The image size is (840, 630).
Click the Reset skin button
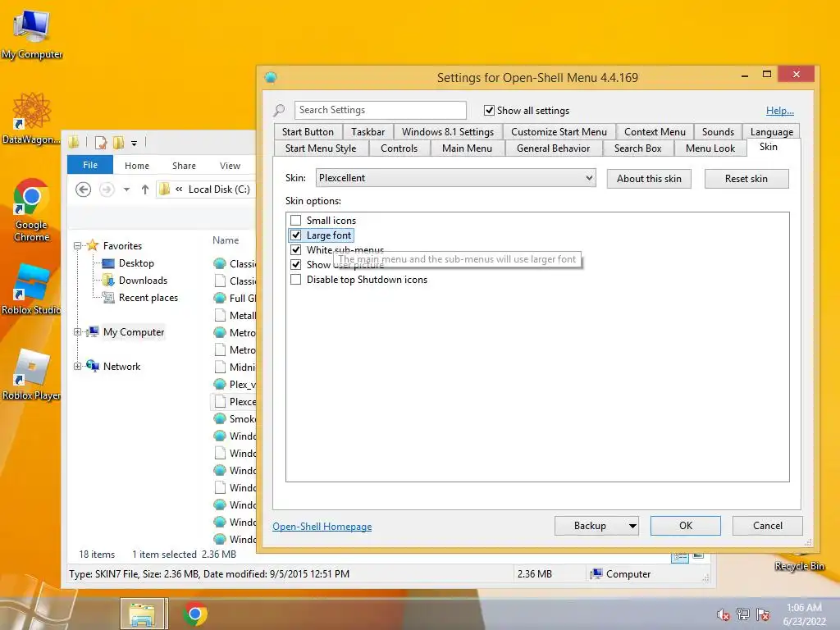tap(746, 179)
